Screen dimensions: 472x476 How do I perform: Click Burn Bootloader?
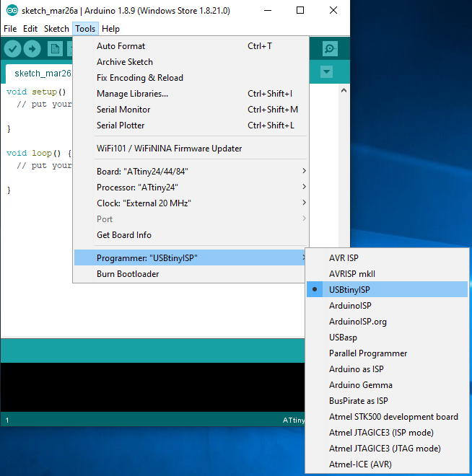pyautogui.click(x=191, y=274)
